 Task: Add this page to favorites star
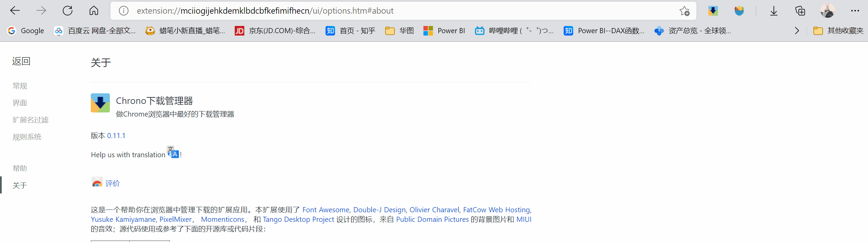(x=684, y=11)
